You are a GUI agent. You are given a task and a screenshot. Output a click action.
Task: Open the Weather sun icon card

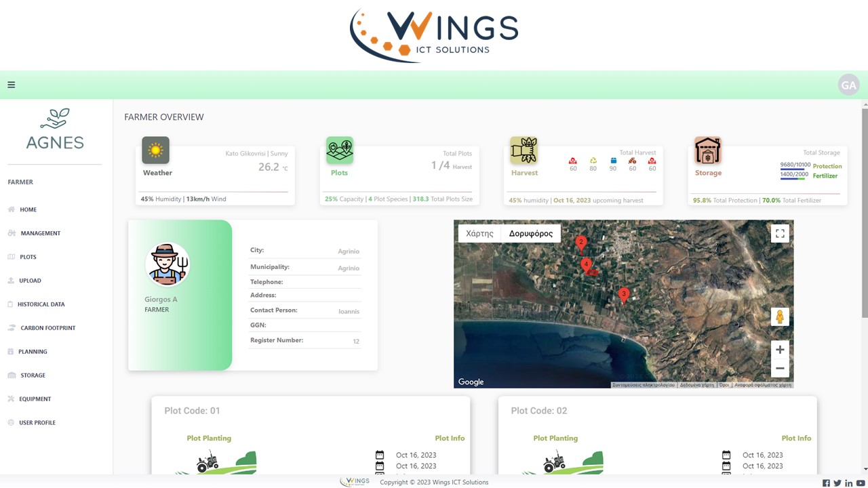[x=155, y=150]
